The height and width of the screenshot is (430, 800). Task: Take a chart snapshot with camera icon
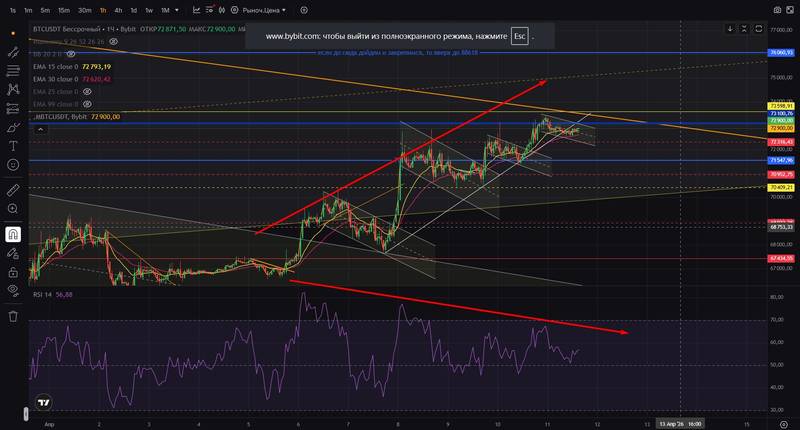point(777,10)
